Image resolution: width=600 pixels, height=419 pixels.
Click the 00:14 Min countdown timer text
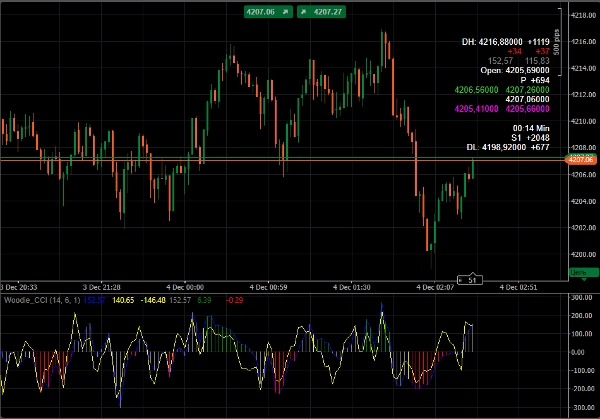(531, 128)
